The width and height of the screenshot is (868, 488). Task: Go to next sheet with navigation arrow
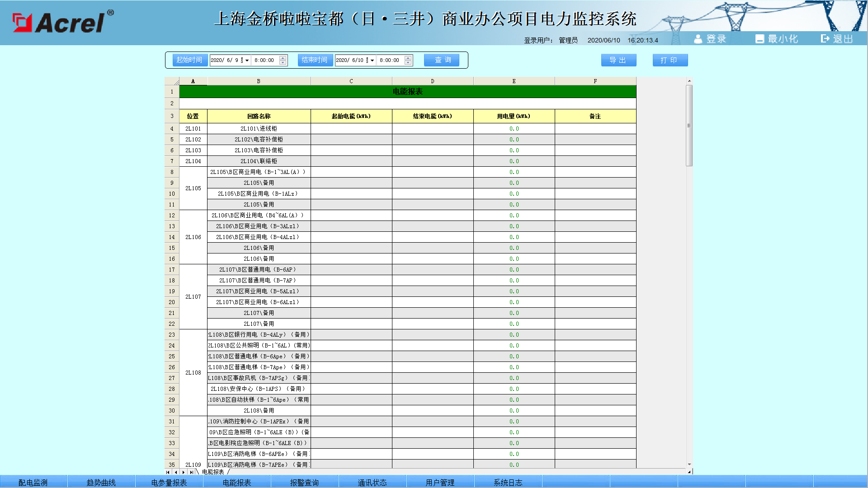pos(184,472)
